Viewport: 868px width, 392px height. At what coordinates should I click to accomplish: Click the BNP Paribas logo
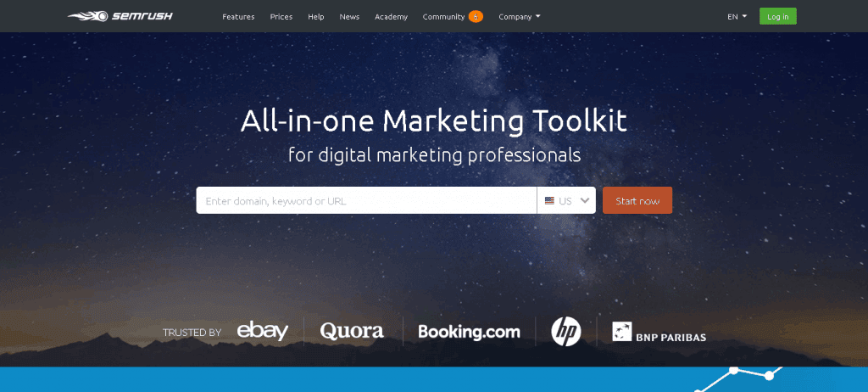click(x=659, y=332)
